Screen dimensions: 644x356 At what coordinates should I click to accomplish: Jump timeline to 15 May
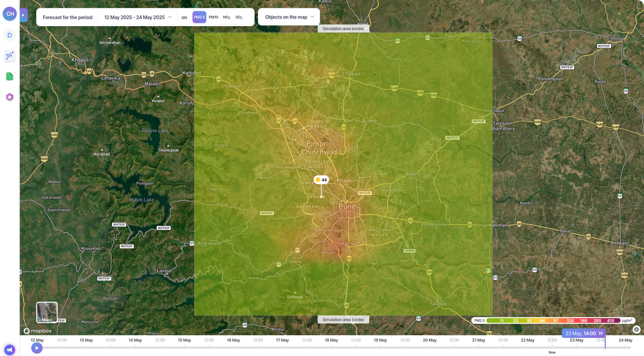[x=184, y=340]
